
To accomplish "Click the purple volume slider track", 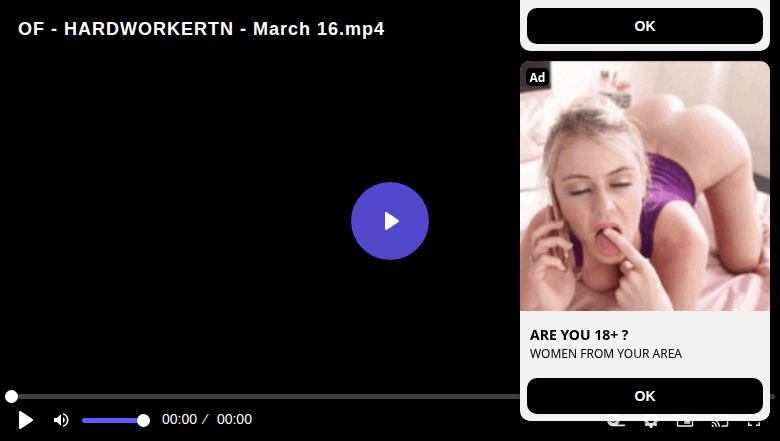I will point(113,421).
